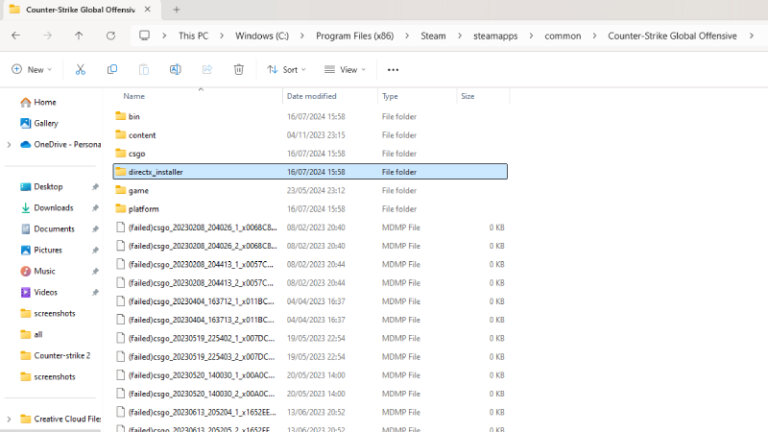This screenshot has height=432, width=768.
Task: Click the Rename icon in toolbar
Action: tap(175, 70)
